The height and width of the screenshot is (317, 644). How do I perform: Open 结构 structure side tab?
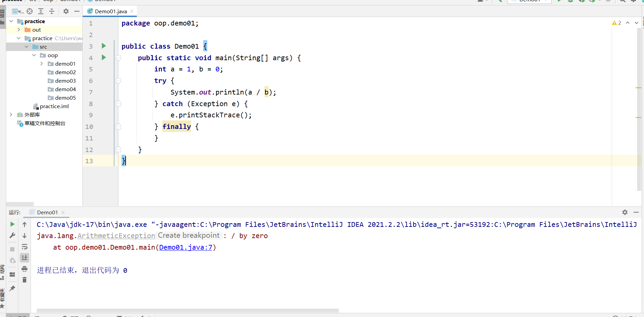click(2, 272)
